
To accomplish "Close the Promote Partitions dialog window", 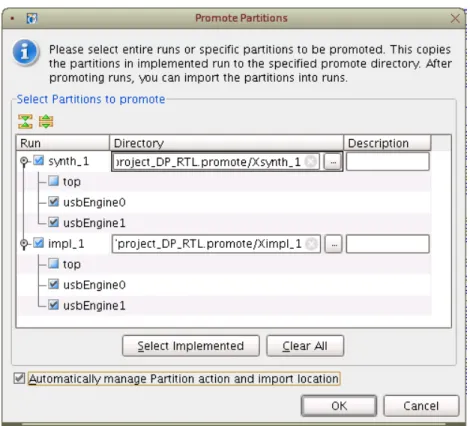I will tap(455, 18).
